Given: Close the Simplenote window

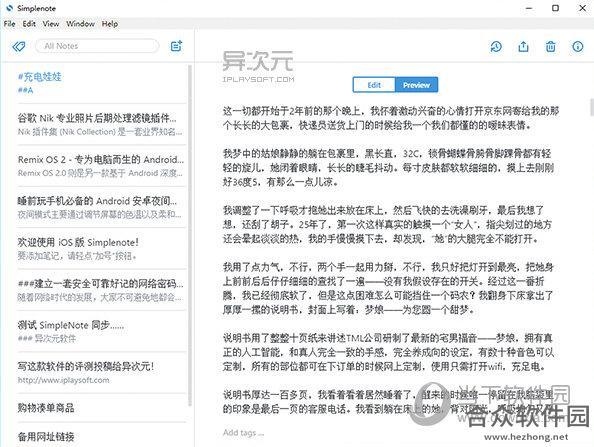Looking at the screenshot, I should [x=583, y=8].
